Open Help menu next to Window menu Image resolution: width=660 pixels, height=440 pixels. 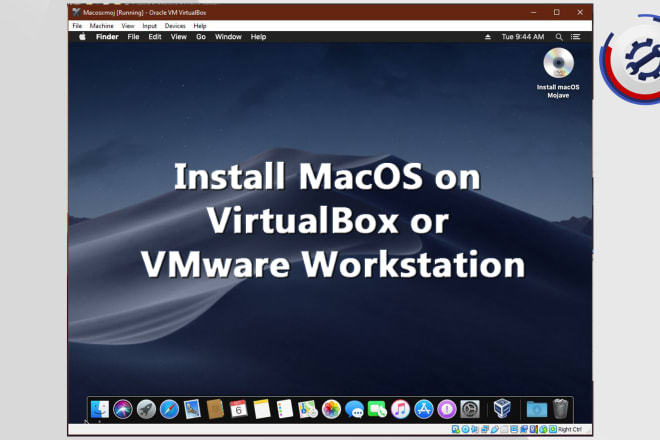(258, 37)
